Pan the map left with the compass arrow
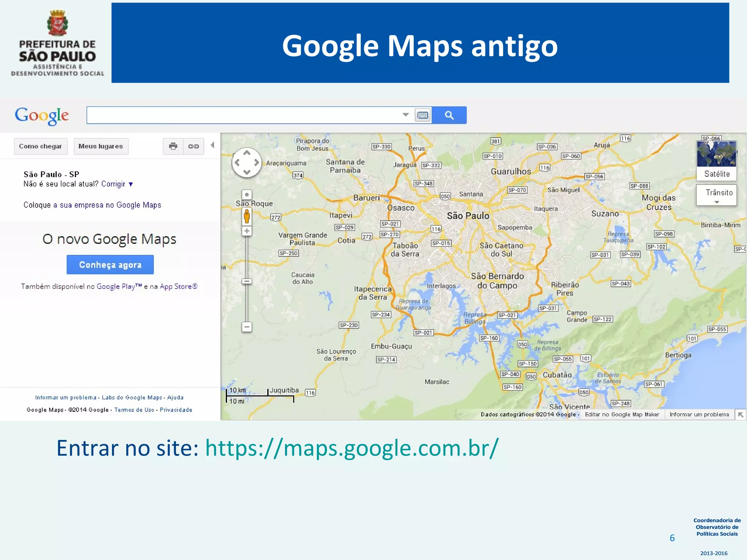 (237, 163)
